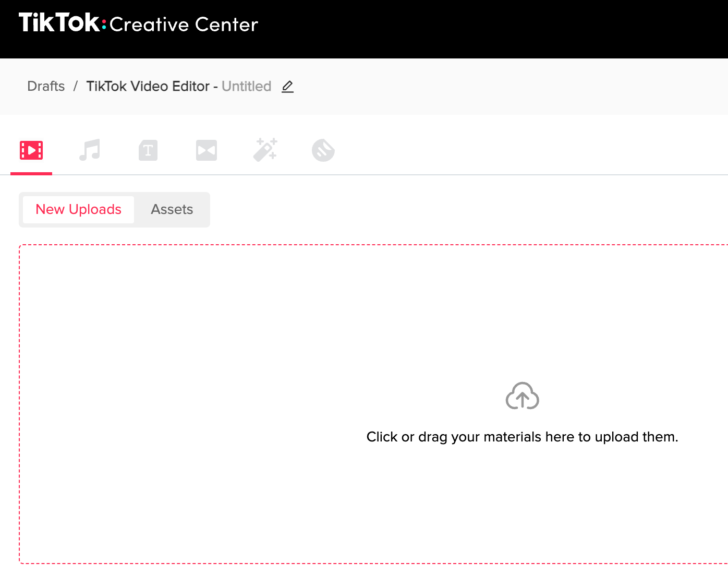The width and height of the screenshot is (728, 574).
Task: Open the transitions panel icon
Action: pyautogui.click(x=207, y=150)
